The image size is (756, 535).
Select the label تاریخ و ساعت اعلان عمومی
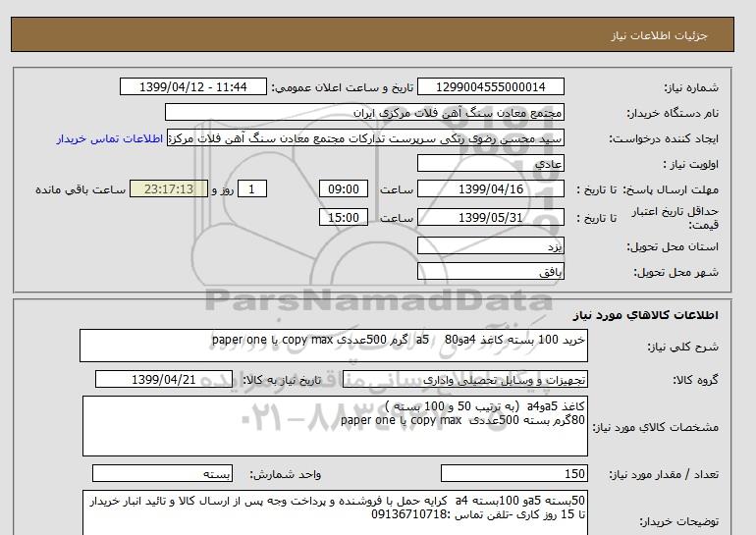tap(343, 87)
